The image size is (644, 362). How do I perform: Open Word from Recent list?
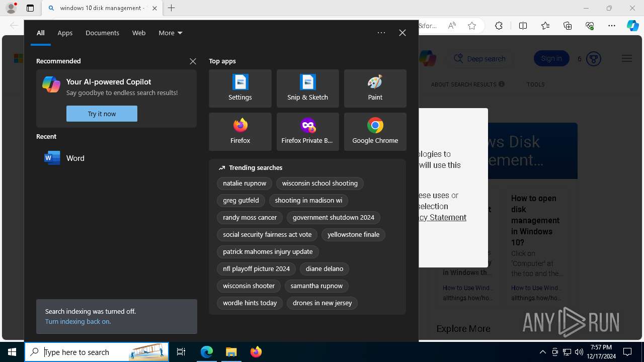116,158
